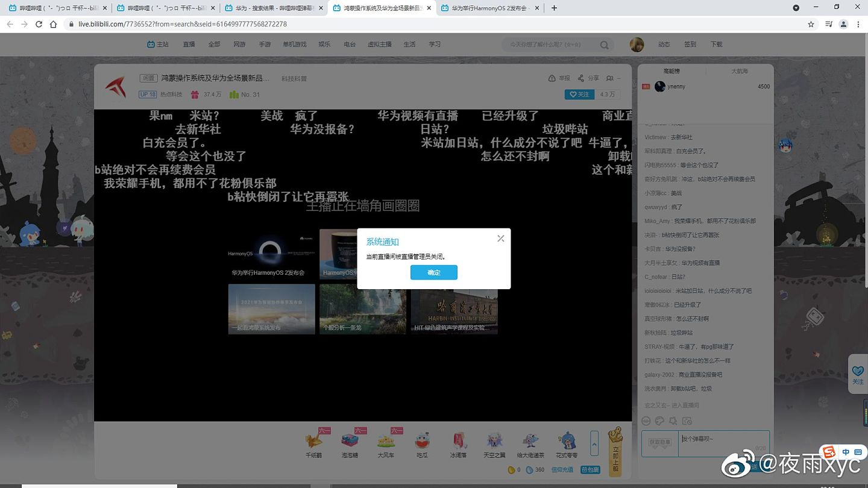Viewport: 868px width, 488px height.
Task: Switch to the 高能榜 tab
Action: click(671, 71)
